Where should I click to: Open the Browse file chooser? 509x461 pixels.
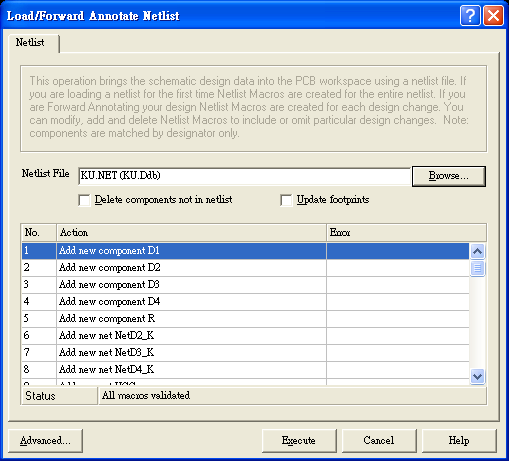[449, 176]
